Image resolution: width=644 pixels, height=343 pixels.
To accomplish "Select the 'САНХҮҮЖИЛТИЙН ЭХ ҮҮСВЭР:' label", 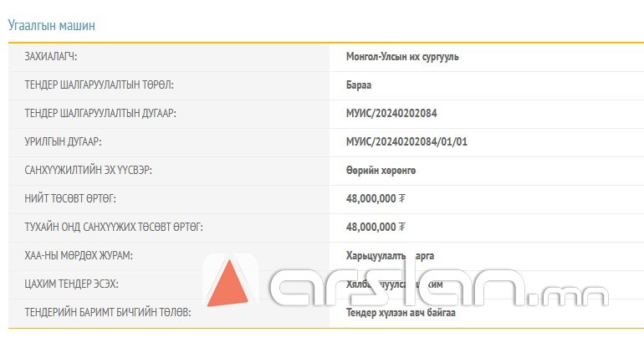I will [89, 171].
